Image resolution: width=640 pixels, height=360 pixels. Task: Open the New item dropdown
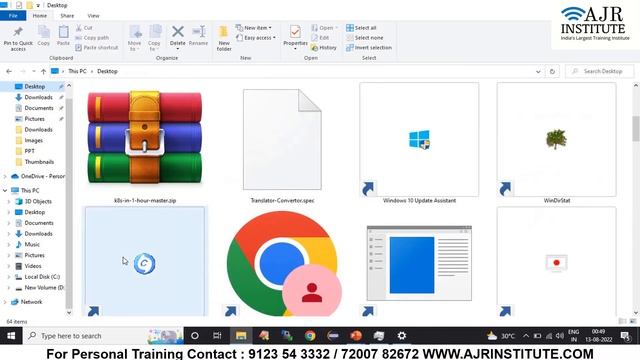tap(253, 28)
